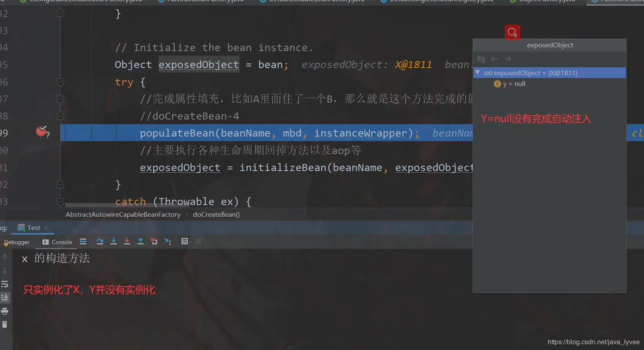The image size is (644, 350).
Task: Click the doCreateBean() breadcrumb
Action: click(x=216, y=215)
